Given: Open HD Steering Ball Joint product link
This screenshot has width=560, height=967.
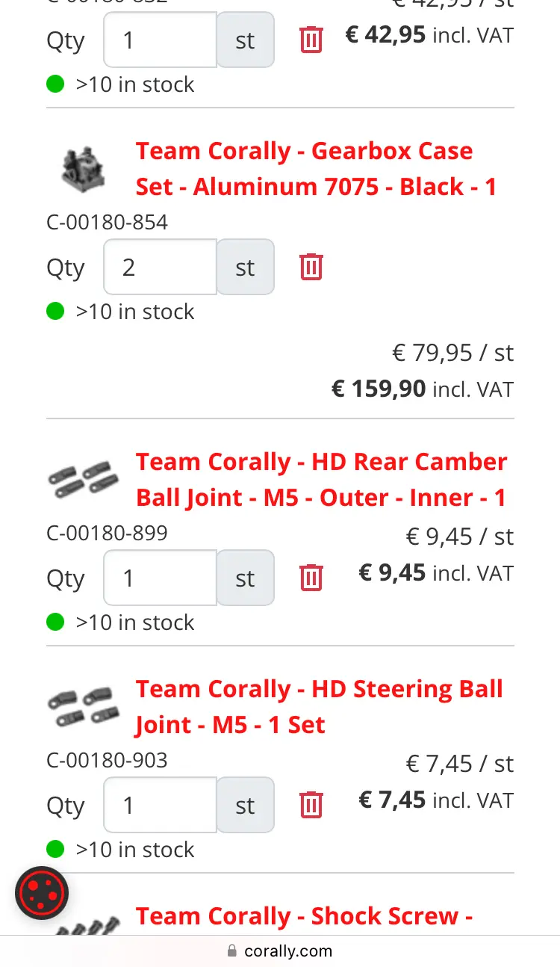Looking at the screenshot, I should click(320, 707).
